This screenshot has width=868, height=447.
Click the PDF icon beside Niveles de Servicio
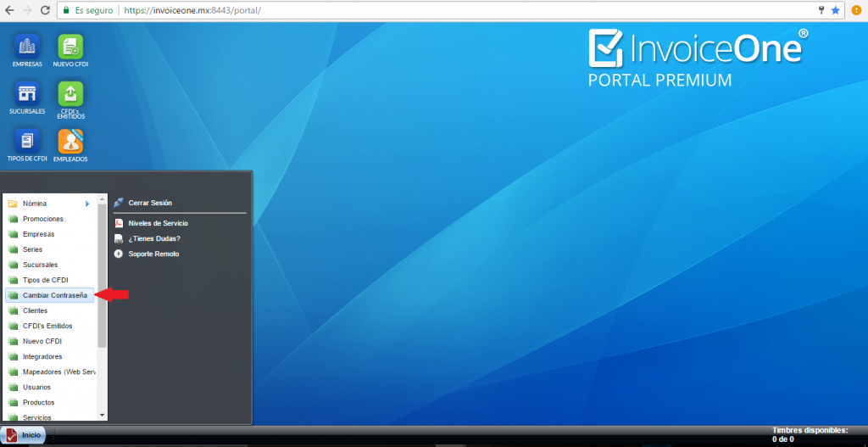coord(118,223)
